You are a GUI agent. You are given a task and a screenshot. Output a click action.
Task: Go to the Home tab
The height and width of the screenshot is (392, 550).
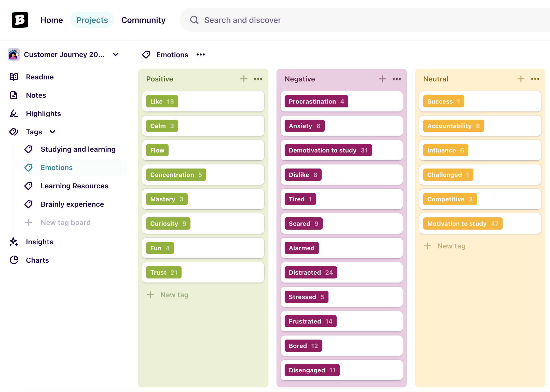click(51, 20)
